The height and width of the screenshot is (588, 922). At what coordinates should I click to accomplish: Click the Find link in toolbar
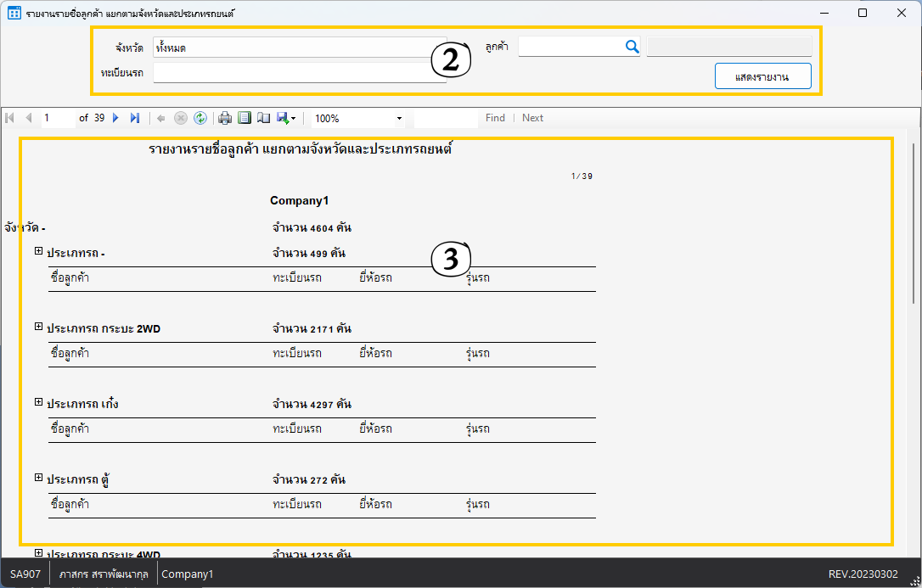pos(495,118)
